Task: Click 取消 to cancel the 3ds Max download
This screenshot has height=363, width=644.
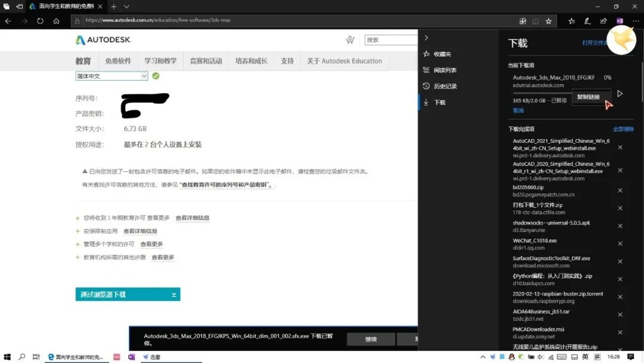Action: [x=518, y=110]
